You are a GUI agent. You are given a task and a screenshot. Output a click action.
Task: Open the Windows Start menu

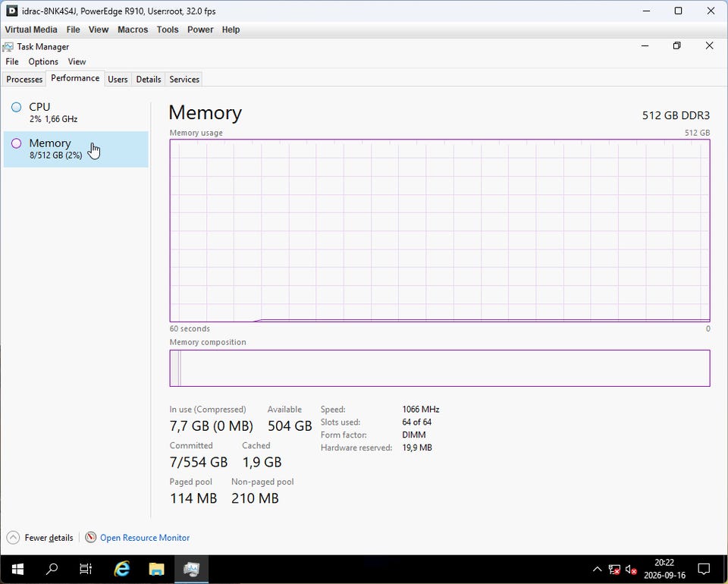(x=17, y=569)
